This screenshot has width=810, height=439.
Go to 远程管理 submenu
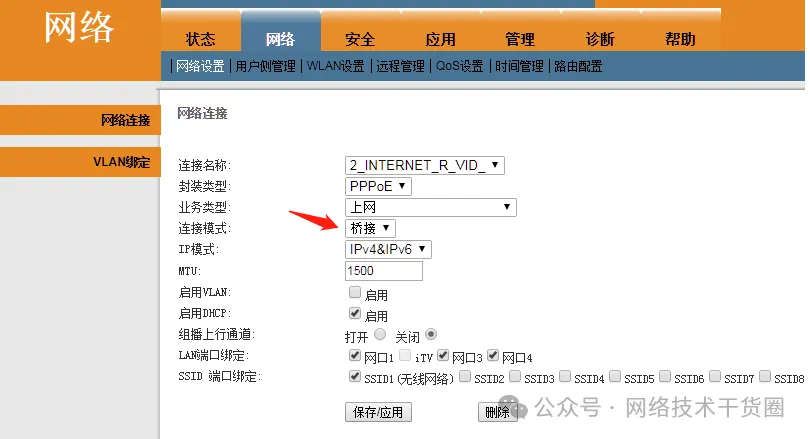click(400, 66)
